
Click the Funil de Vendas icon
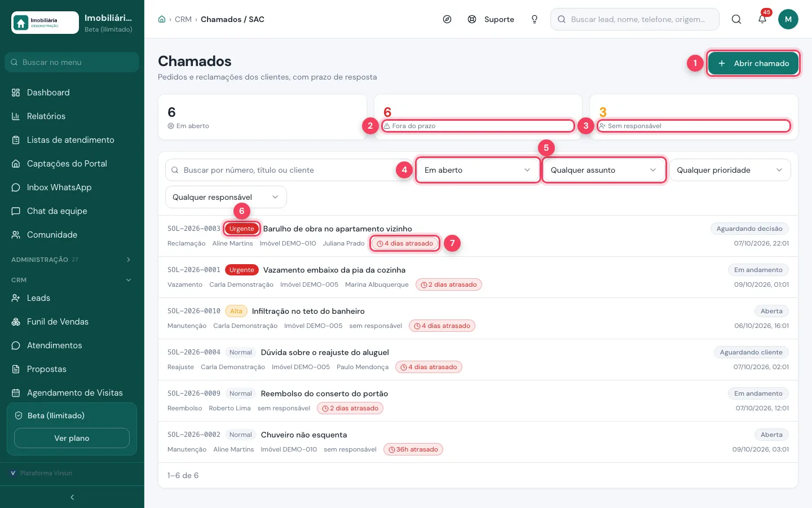pos(16,322)
